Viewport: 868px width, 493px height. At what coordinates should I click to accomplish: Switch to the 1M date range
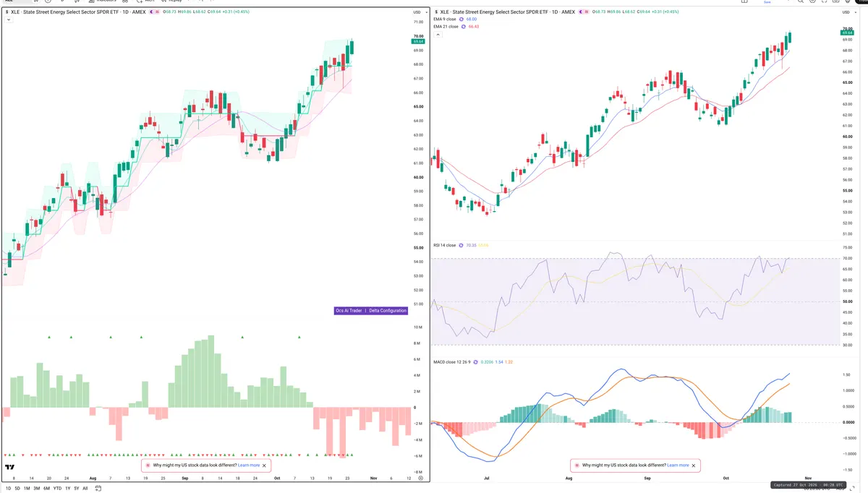tap(27, 488)
